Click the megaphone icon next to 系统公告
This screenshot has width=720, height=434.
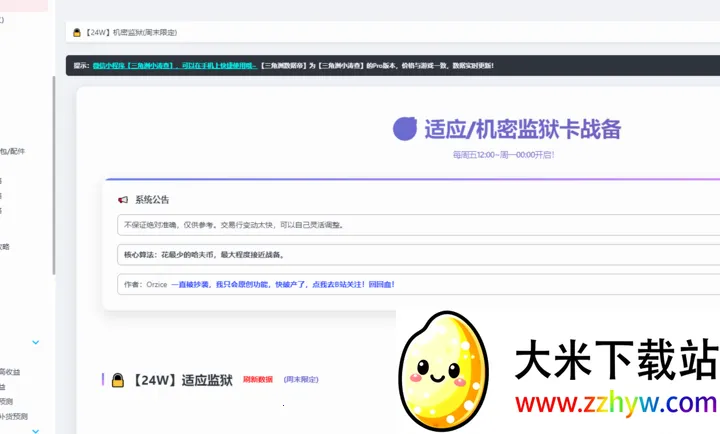(123, 199)
